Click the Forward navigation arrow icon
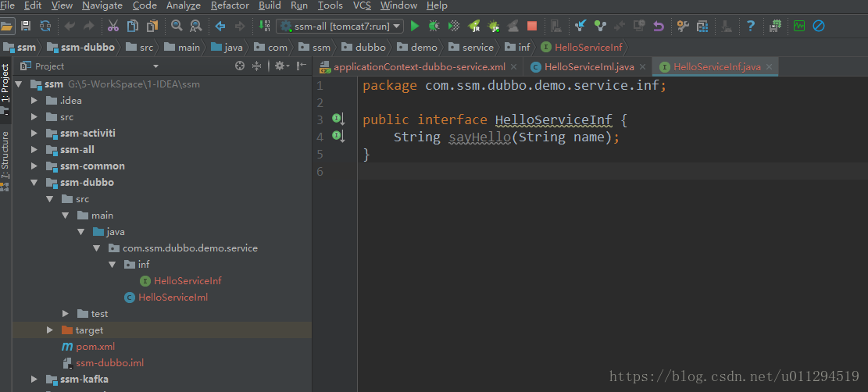The height and width of the screenshot is (392, 868). [240, 26]
